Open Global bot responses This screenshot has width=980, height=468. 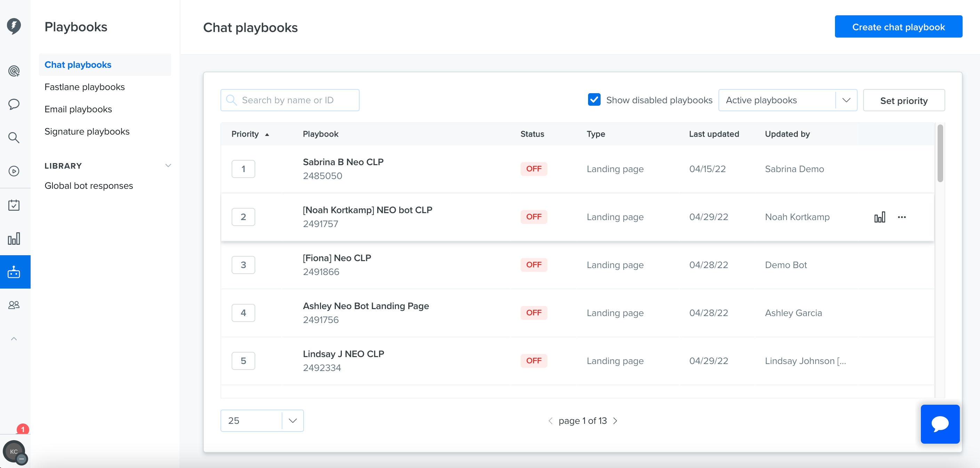click(89, 186)
